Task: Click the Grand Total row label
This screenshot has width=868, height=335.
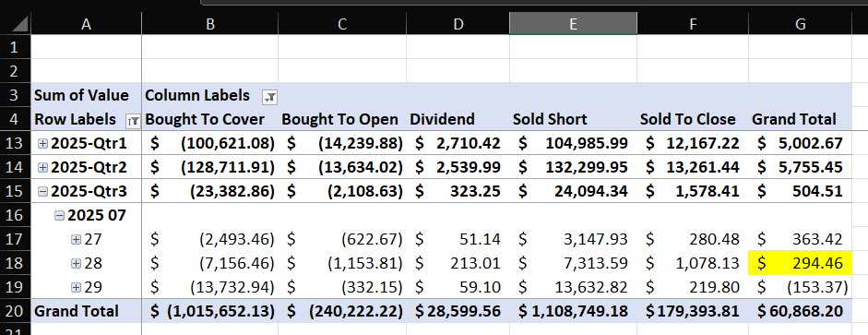Action: 87,311
